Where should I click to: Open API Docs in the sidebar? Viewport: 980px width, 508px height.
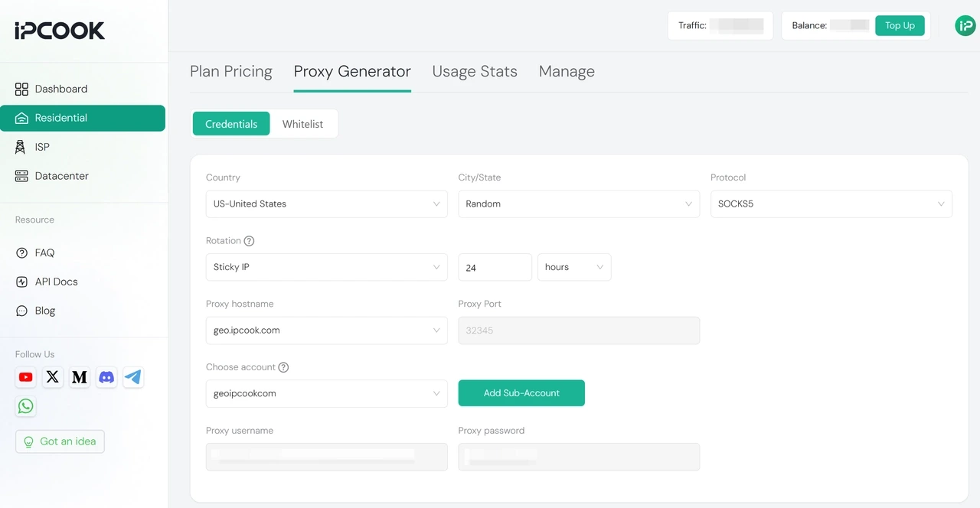click(x=83, y=282)
